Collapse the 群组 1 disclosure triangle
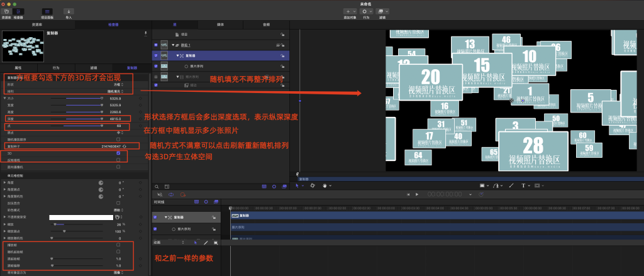The width and height of the screenshot is (644, 276). [172, 45]
